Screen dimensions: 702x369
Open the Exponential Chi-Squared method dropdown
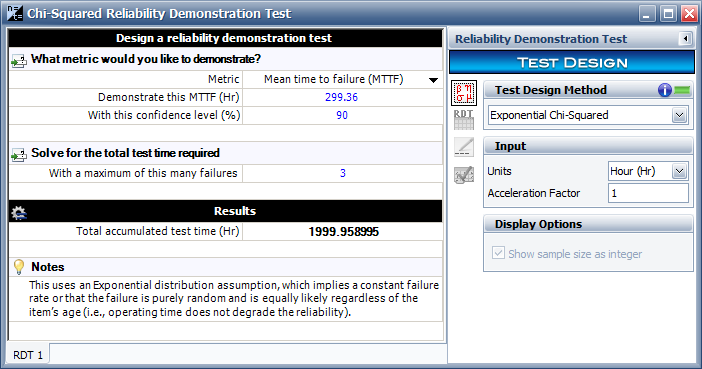679,115
